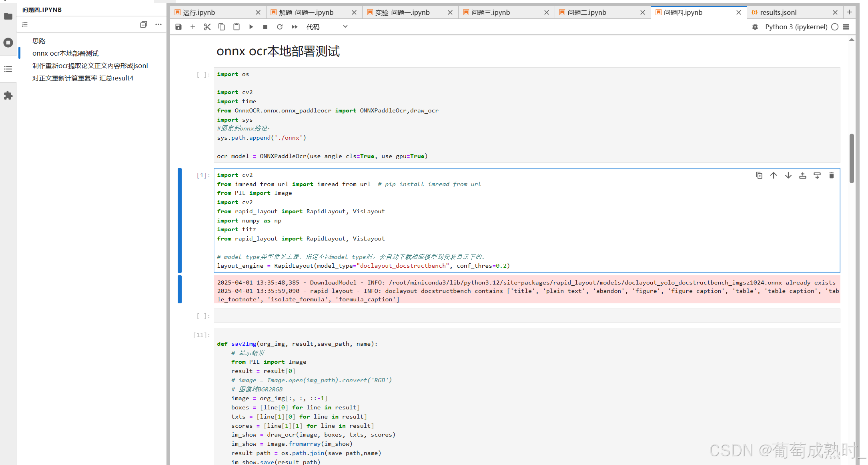Click the empty code cell input
The height and width of the screenshot is (465, 868).
(527, 316)
